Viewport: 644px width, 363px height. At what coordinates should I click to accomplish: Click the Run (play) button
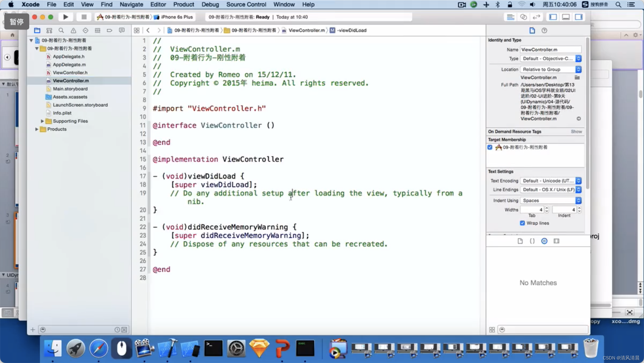click(65, 17)
